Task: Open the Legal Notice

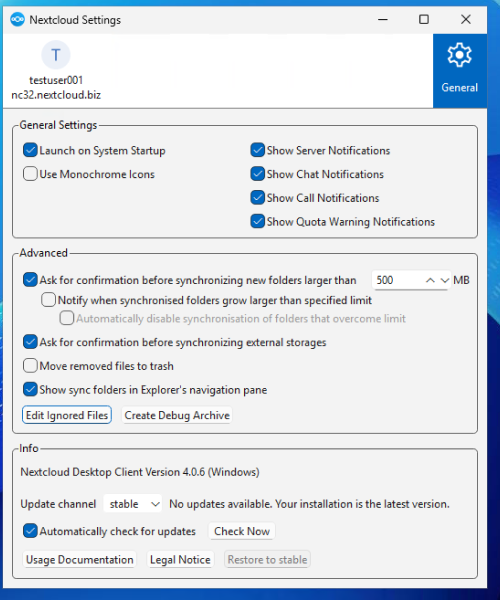Action: click(x=180, y=560)
